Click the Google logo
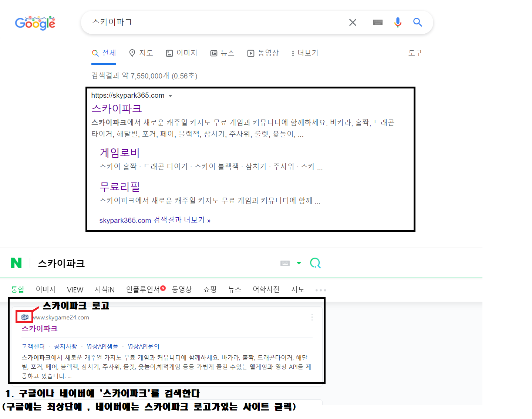 tap(35, 23)
